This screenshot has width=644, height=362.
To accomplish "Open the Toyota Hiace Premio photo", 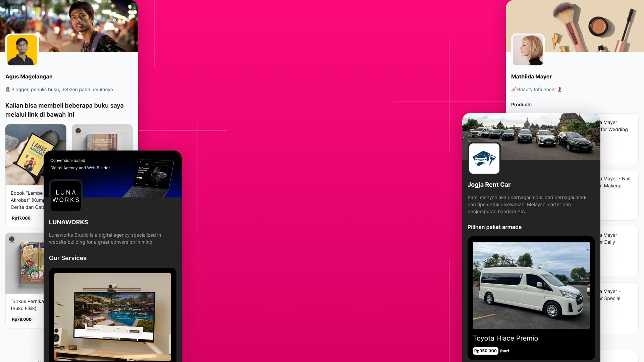I will click(531, 285).
